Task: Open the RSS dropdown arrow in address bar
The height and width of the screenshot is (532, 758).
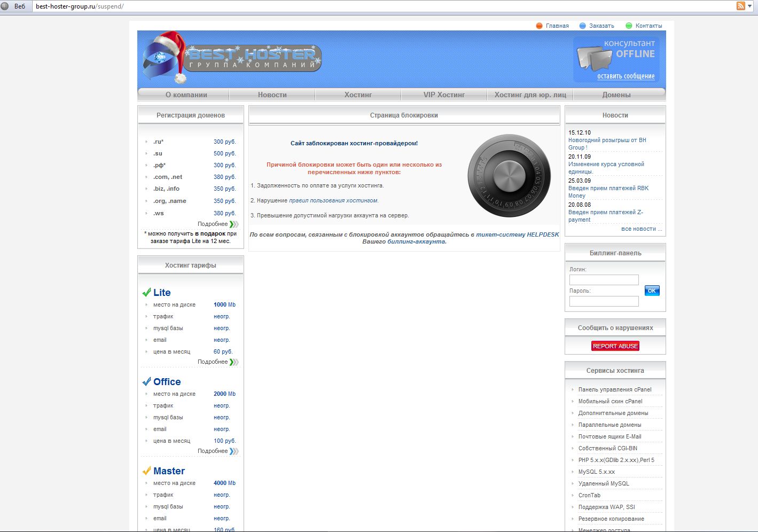Action: point(750,6)
